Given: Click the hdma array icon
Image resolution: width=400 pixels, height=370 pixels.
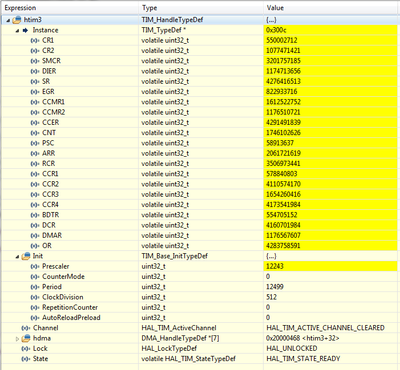Looking at the screenshot, I should (x=26, y=338).
